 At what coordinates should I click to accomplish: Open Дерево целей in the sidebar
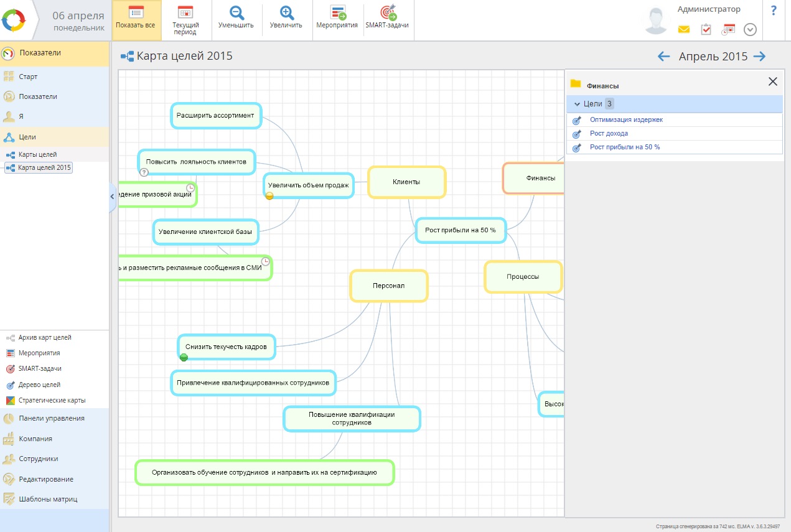[x=39, y=385]
